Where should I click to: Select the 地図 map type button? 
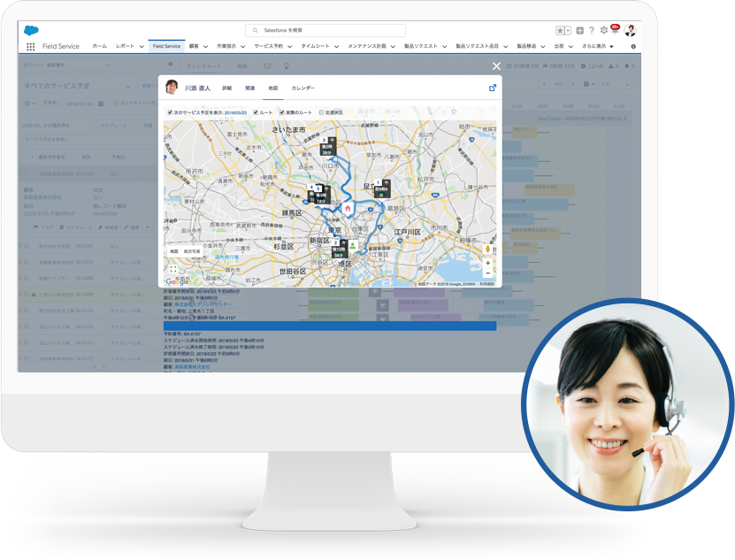[x=174, y=251]
